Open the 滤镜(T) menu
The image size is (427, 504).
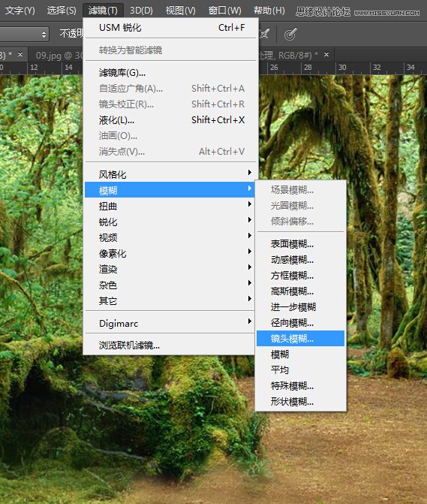tap(103, 11)
